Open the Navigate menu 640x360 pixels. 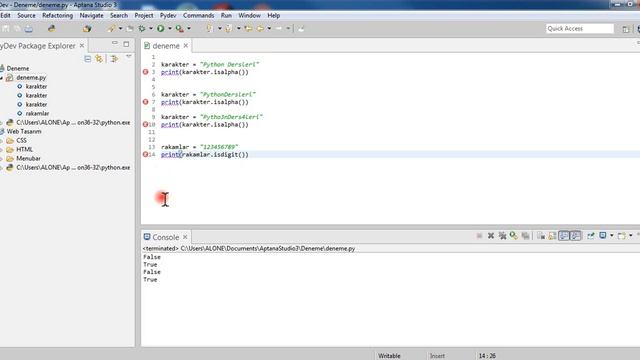pos(91,16)
